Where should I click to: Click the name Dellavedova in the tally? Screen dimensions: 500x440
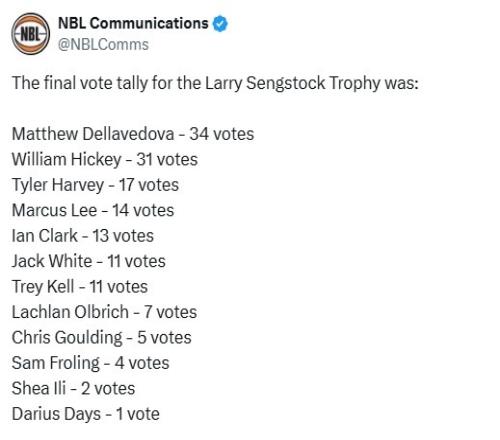[128, 134]
